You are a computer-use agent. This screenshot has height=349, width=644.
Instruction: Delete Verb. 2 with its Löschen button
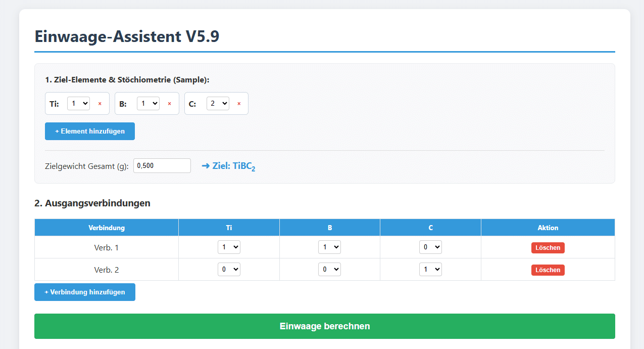coord(548,270)
